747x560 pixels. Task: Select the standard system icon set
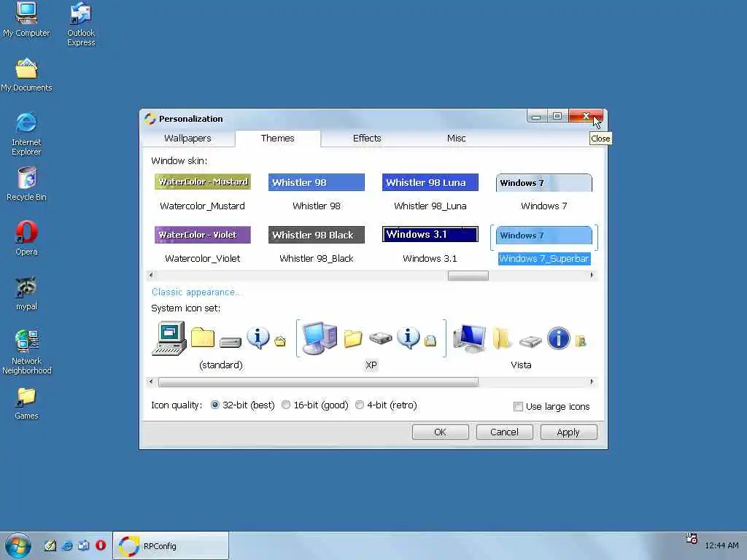220,345
